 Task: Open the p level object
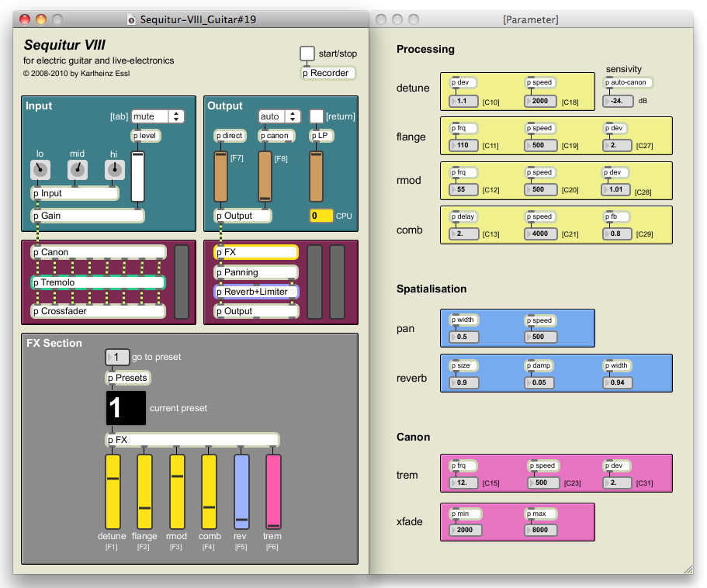[x=146, y=136]
